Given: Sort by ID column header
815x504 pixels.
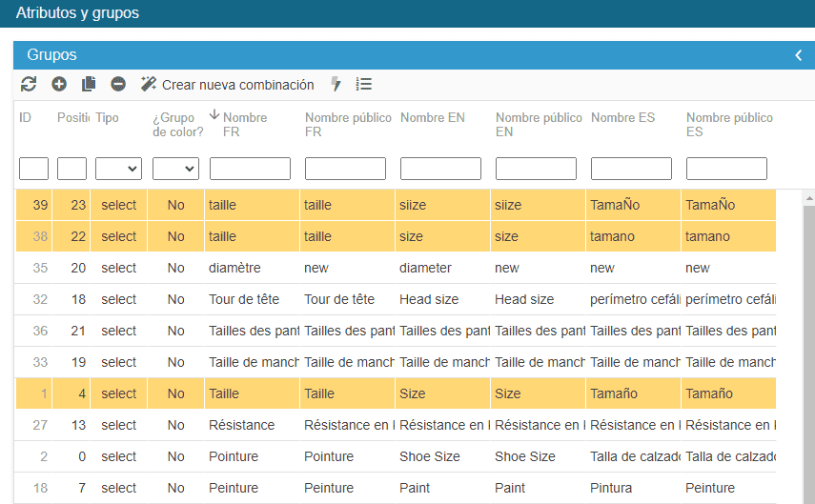Looking at the screenshot, I should [x=26, y=118].
